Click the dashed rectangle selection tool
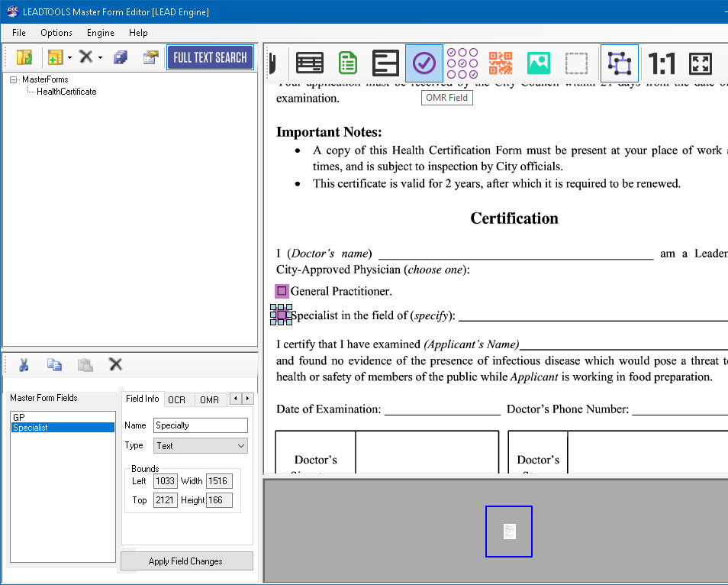Screen dimensions: 728x585 [x=576, y=63]
